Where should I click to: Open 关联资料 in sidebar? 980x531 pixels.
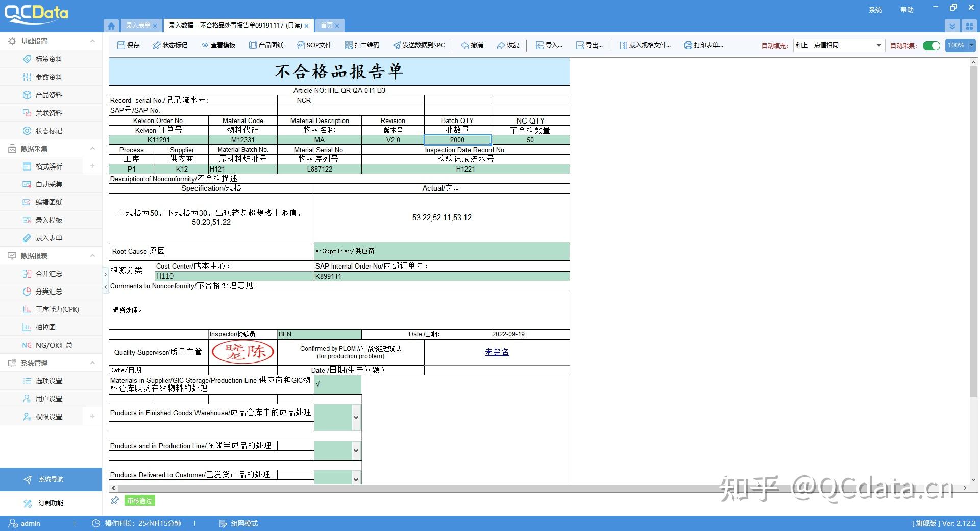pos(49,113)
